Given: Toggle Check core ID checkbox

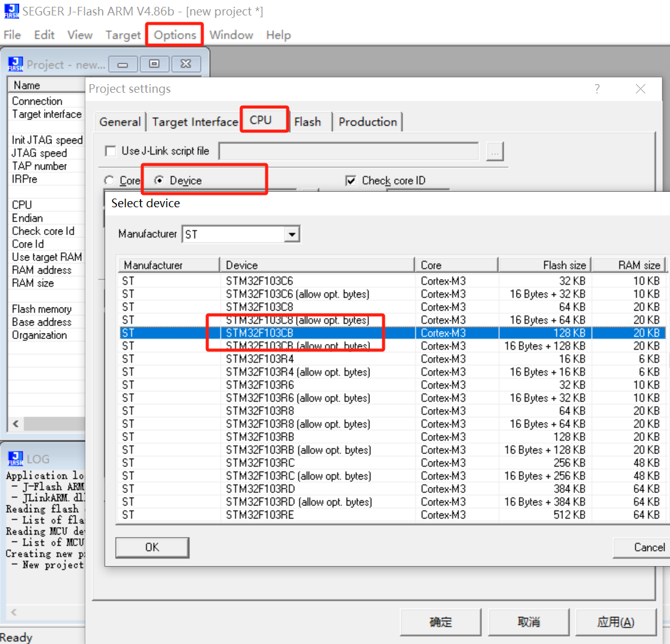Looking at the screenshot, I should pos(350,181).
